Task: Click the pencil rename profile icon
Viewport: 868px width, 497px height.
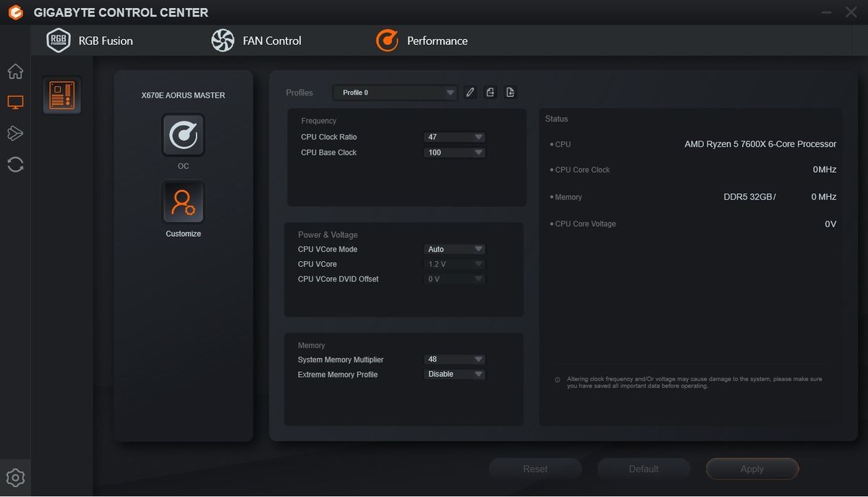Action: 470,93
